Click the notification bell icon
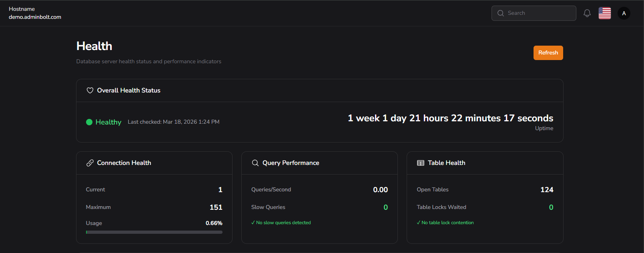The image size is (644, 253). [587, 13]
